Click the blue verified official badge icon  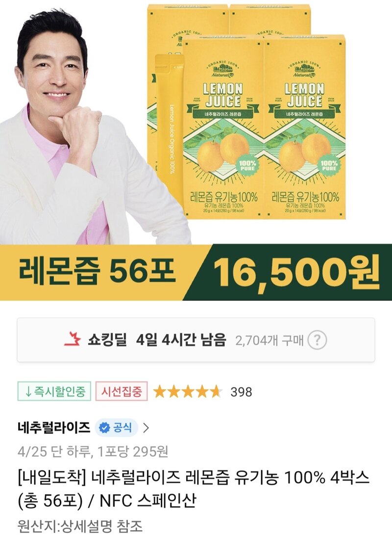tap(104, 427)
